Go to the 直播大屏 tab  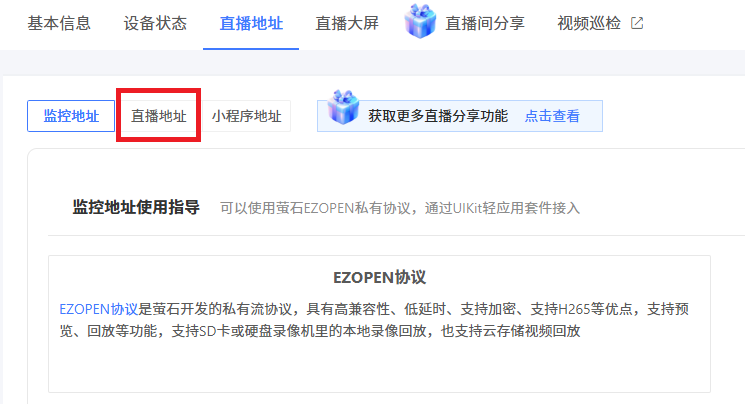[x=347, y=23]
